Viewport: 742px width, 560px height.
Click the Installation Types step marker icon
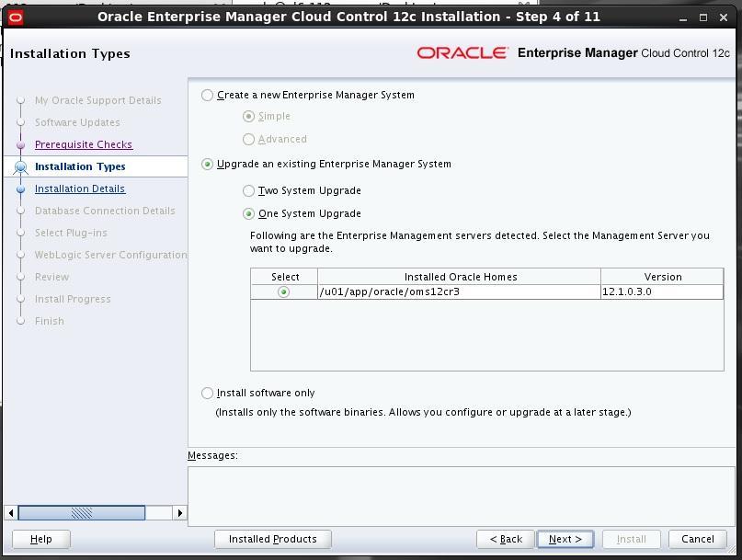[21, 167]
